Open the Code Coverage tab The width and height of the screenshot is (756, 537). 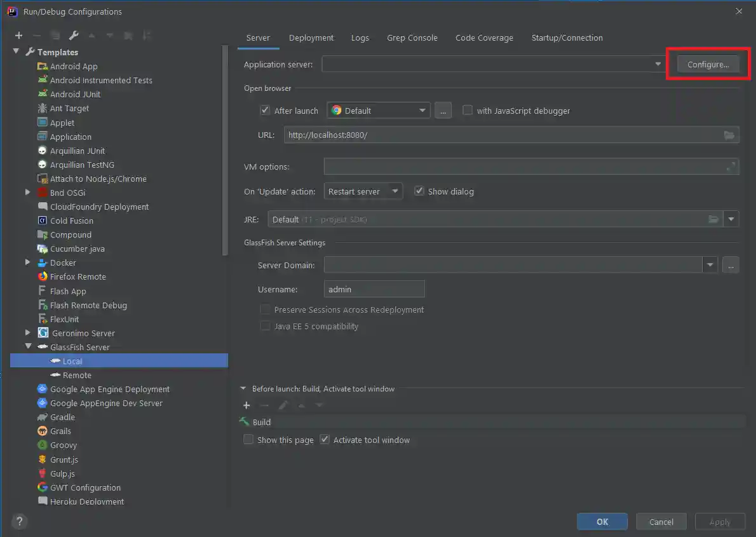click(x=484, y=37)
